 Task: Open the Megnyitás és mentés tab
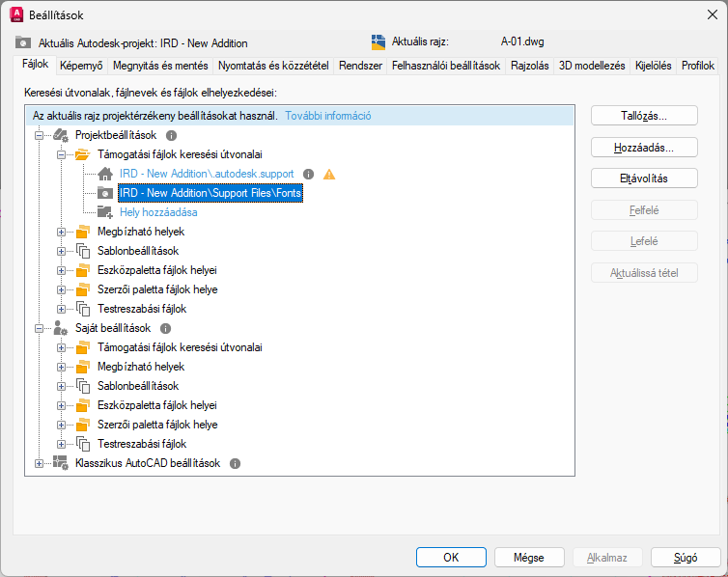coord(160,66)
